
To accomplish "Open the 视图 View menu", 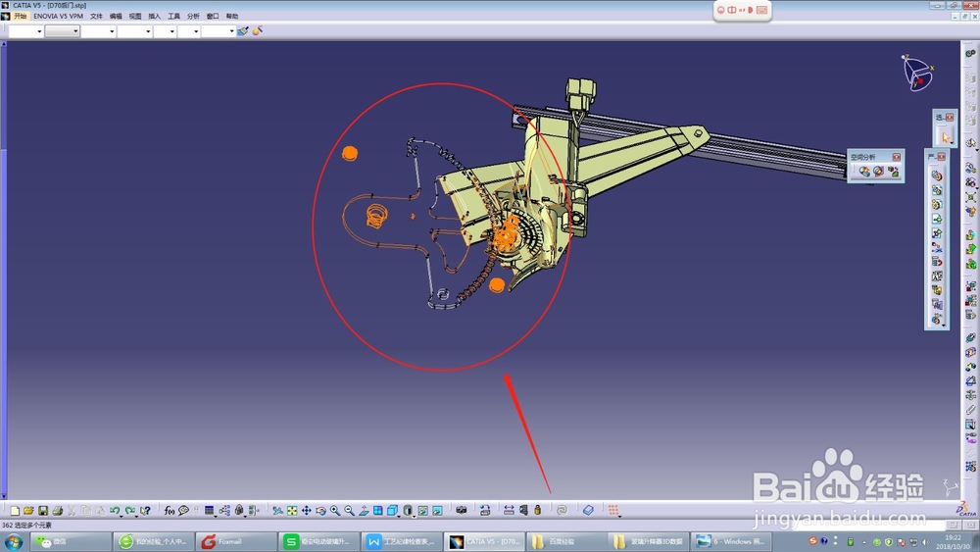I will tap(135, 17).
